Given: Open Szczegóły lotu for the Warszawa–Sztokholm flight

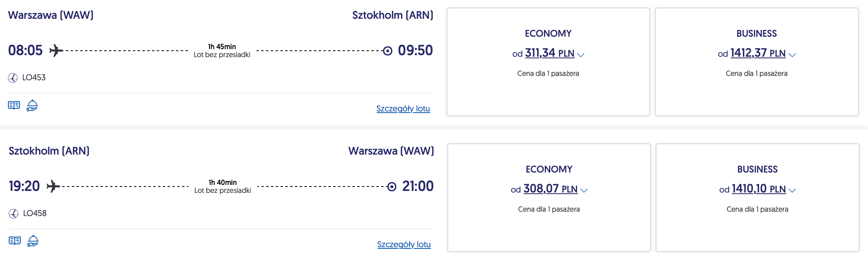Looking at the screenshot, I should (403, 109).
